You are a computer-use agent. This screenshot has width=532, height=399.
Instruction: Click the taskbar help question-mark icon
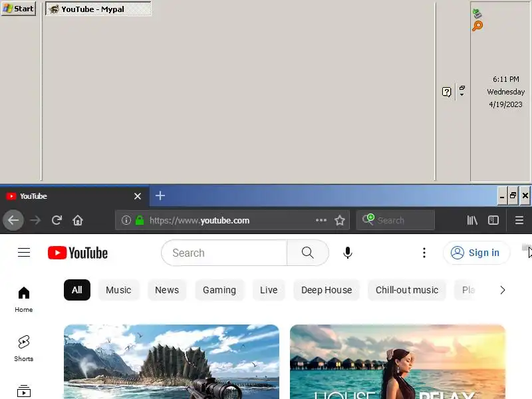tap(446, 92)
